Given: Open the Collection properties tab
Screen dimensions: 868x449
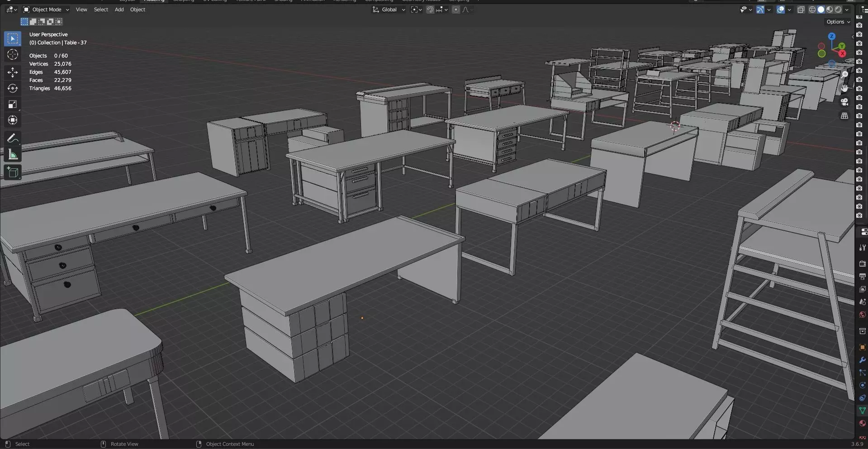Looking at the screenshot, I should (x=863, y=331).
